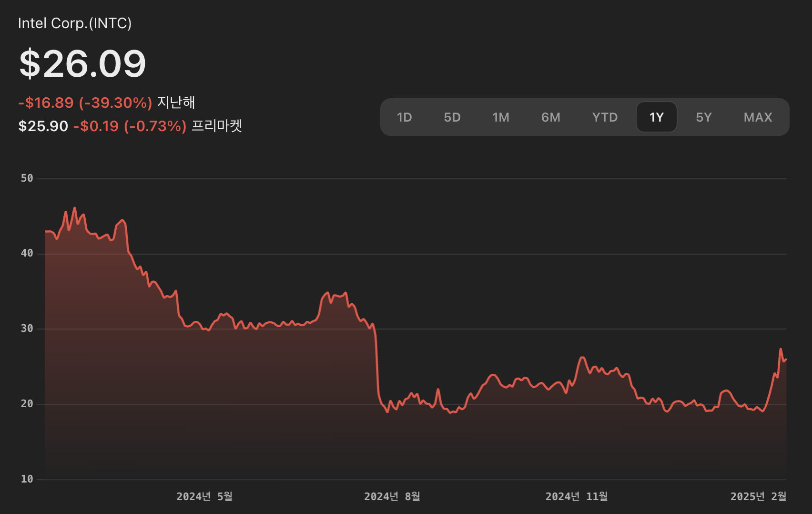The image size is (812, 514).
Task: Click the 50 y-axis label
Action: [27, 178]
